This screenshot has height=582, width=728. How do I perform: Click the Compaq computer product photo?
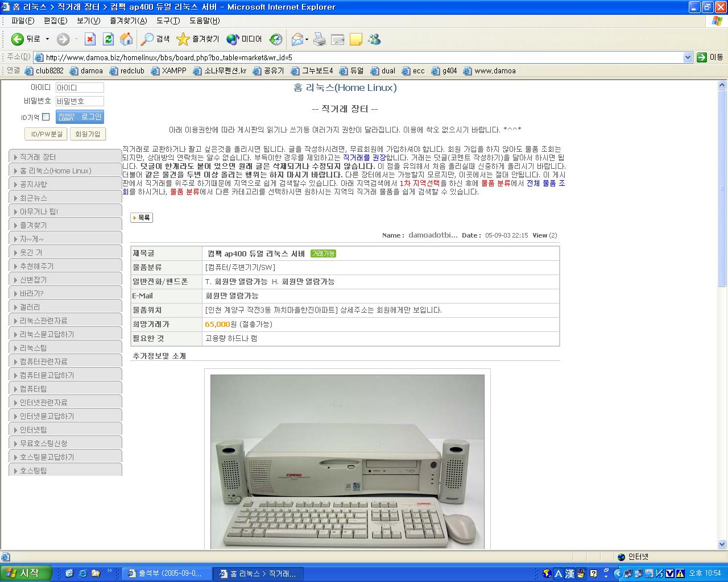(348, 462)
